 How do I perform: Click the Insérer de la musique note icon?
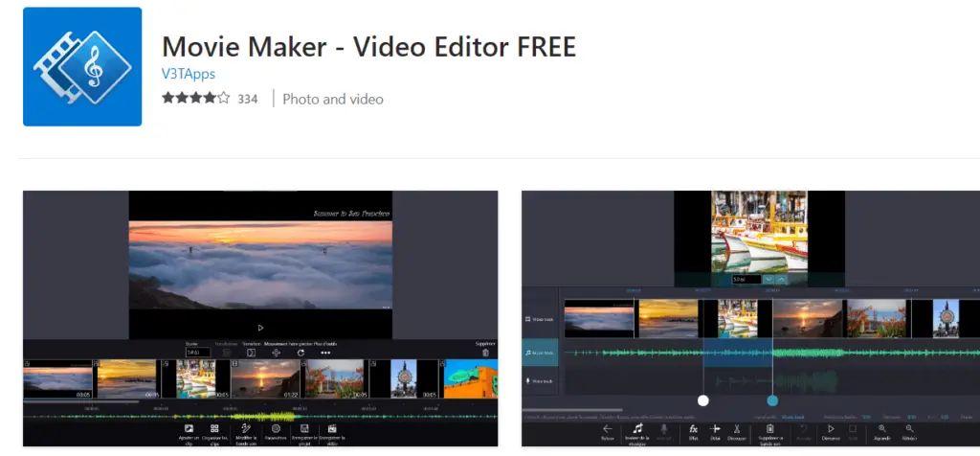pos(637,428)
